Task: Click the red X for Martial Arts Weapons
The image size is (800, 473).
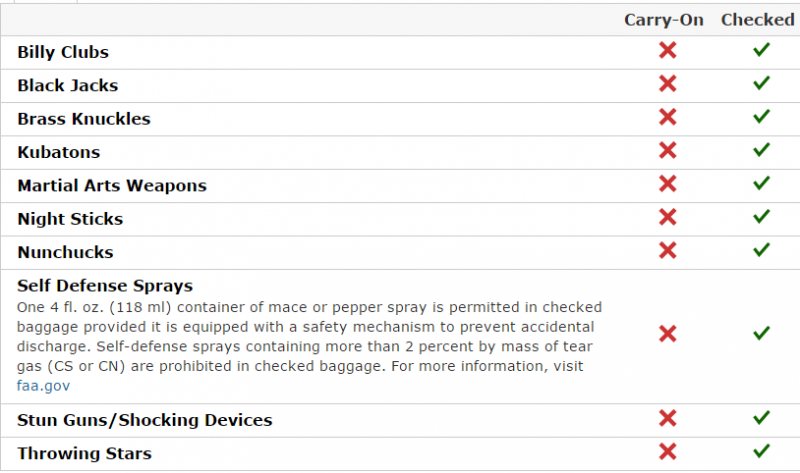Action: [668, 184]
